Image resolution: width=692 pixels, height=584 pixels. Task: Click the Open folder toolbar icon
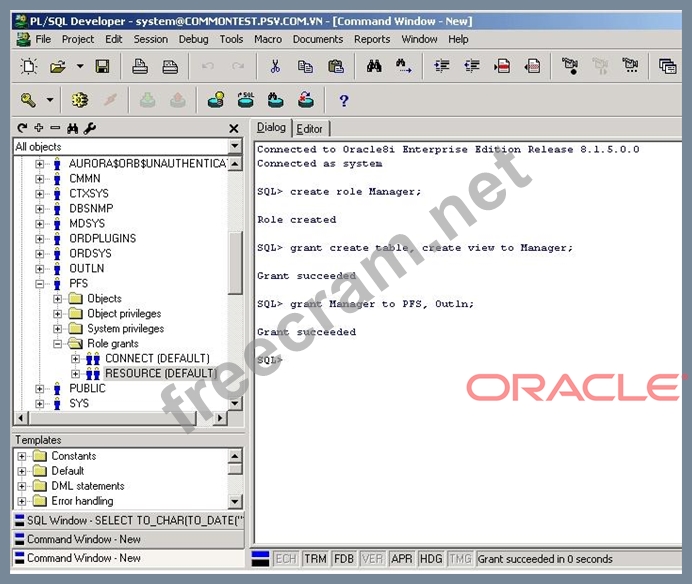[x=57, y=67]
